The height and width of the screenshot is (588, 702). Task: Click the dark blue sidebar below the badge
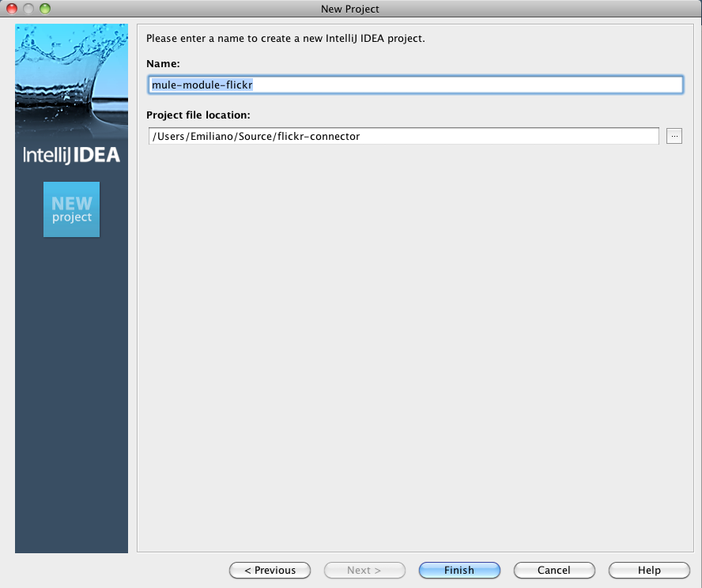71,395
